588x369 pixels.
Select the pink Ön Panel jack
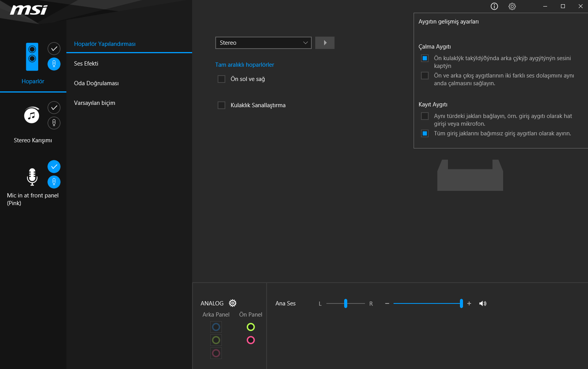click(251, 340)
